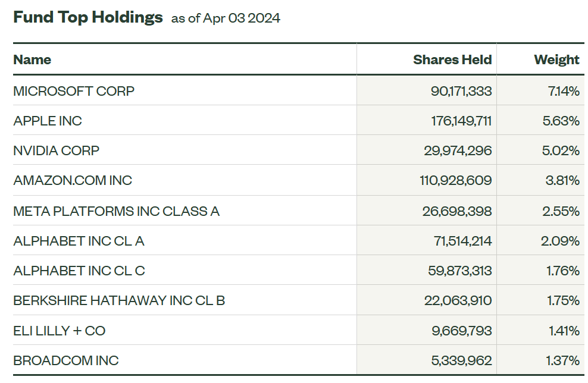Click Microsoft's shares held value 90,171,333
Image resolution: width=588 pixels, height=383 pixels.
click(x=461, y=91)
